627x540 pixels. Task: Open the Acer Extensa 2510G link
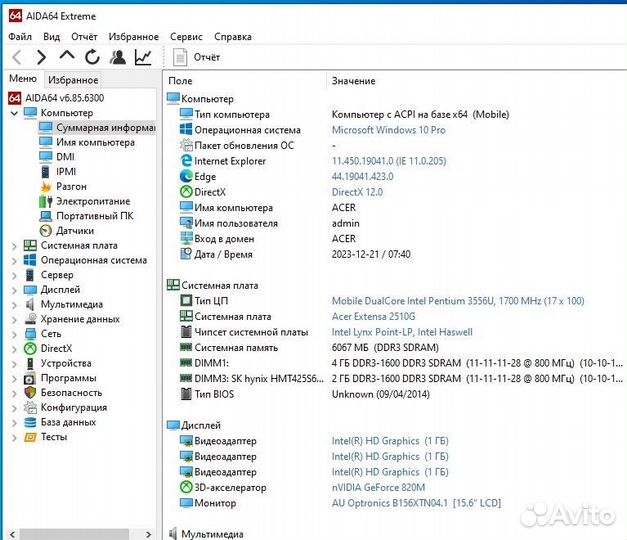[373, 316]
